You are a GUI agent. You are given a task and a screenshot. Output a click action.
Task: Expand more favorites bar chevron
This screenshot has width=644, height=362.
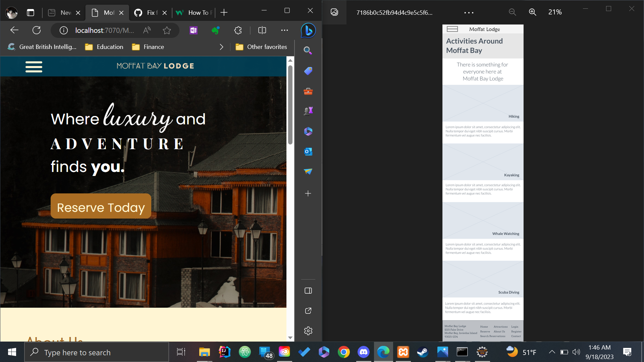tap(221, 47)
